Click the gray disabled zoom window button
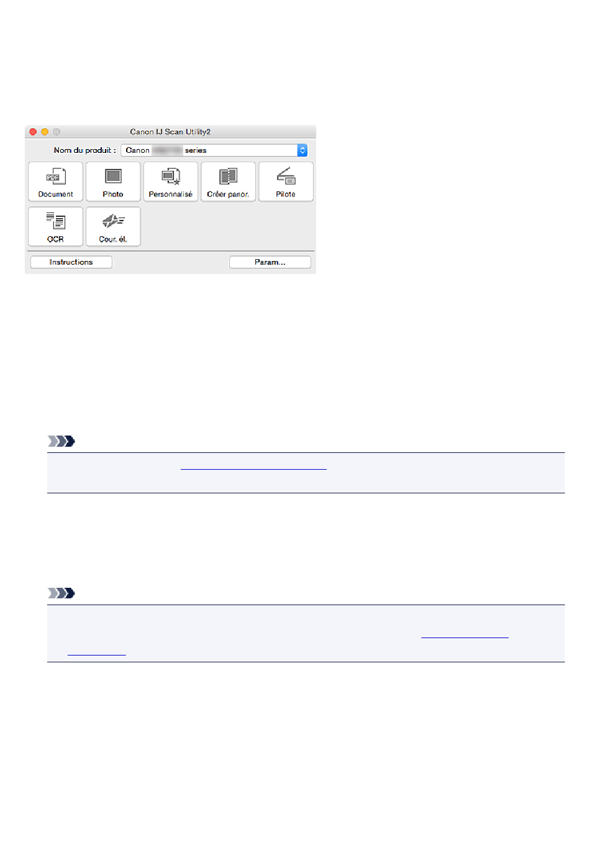Image resolution: width=590 pixels, height=868 pixels. 57,132
